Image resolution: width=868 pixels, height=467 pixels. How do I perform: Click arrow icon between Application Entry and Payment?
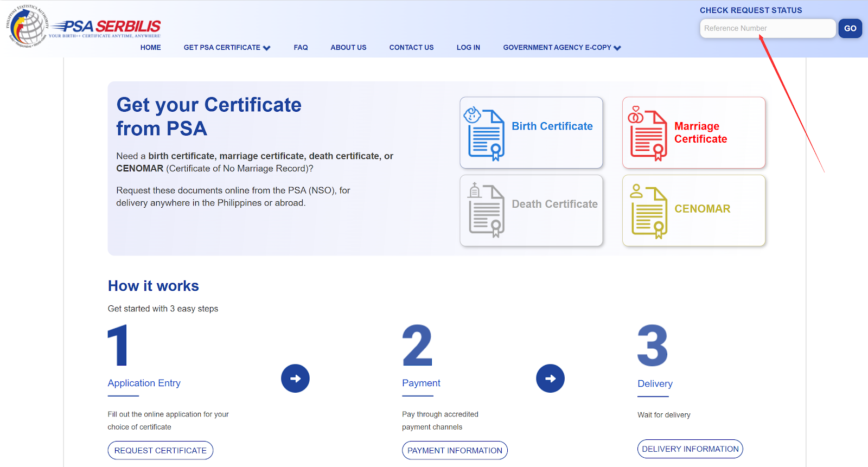tap(295, 379)
